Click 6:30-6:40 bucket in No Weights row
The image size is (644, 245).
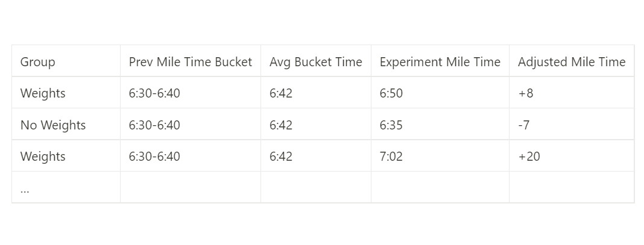tap(154, 125)
